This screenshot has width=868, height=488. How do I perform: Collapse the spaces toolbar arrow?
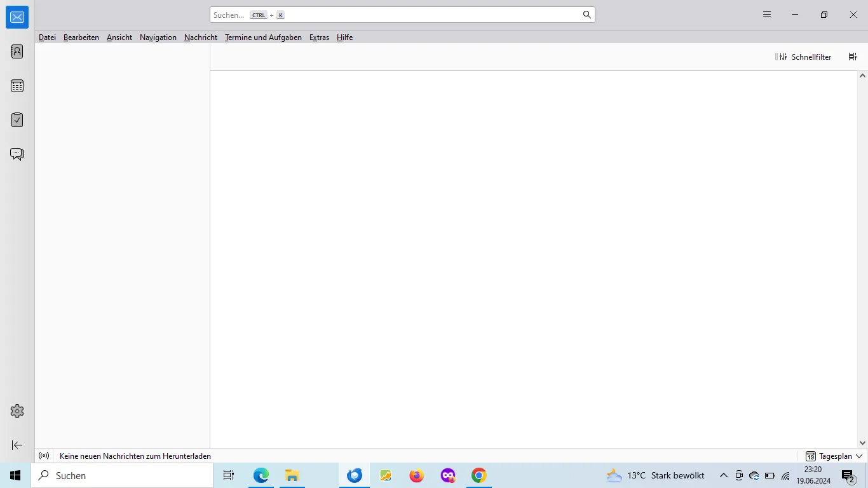click(x=17, y=445)
